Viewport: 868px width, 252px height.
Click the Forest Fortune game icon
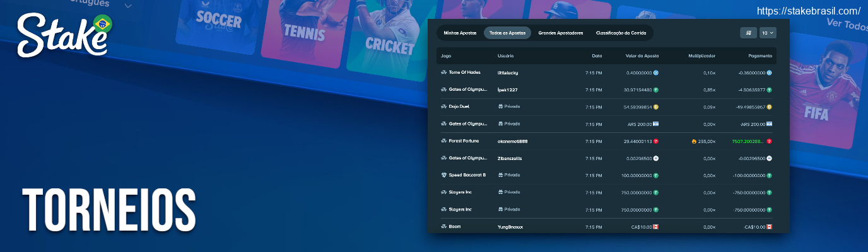coord(443,141)
